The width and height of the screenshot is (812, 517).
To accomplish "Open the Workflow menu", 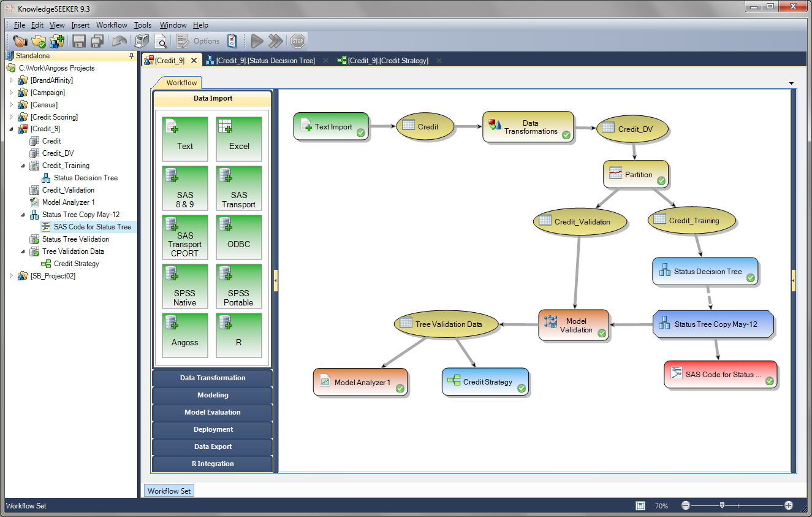I will pyautogui.click(x=111, y=25).
